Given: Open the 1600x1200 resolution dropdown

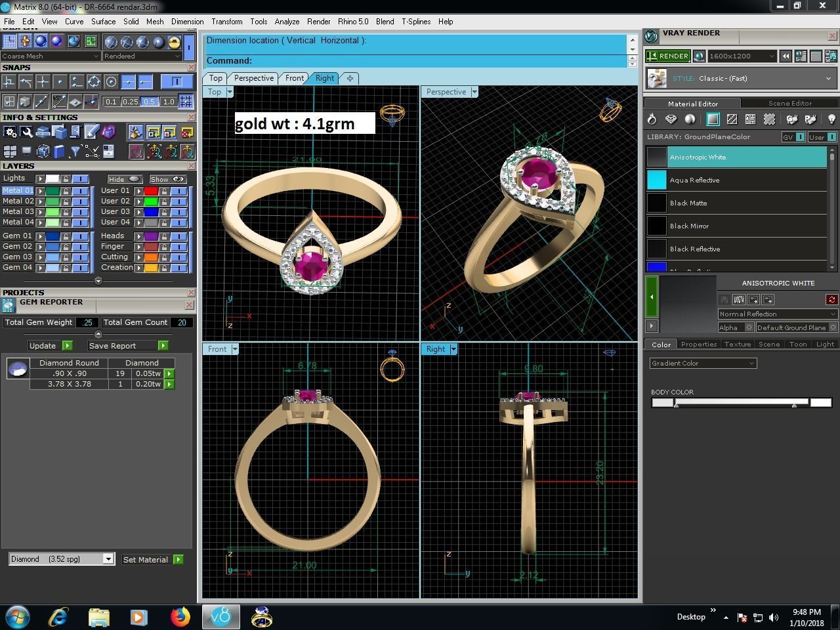Looking at the screenshot, I should point(742,56).
